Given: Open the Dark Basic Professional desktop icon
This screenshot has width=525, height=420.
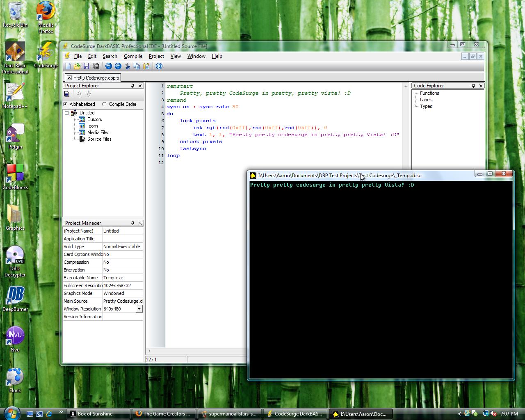Looking at the screenshot, I should 15,58.
